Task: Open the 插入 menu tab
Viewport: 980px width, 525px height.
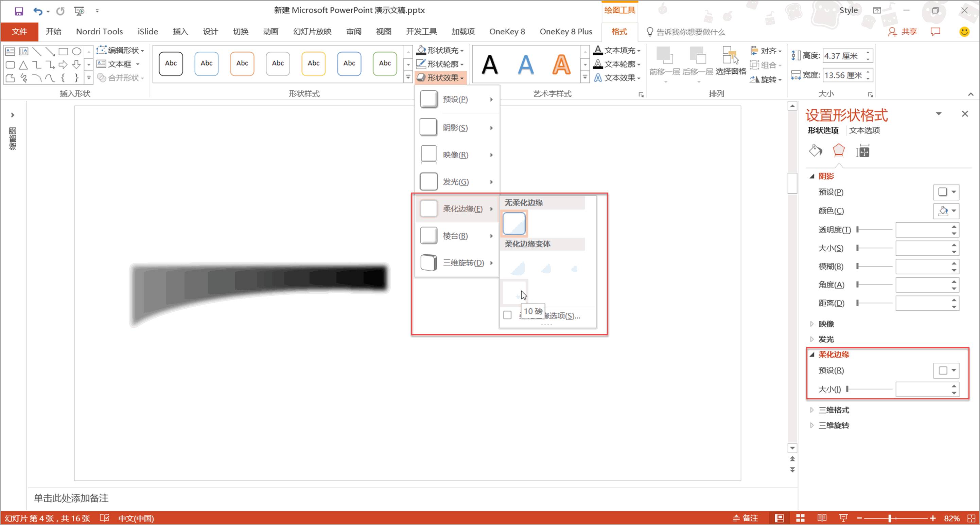Action: (x=180, y=31)
